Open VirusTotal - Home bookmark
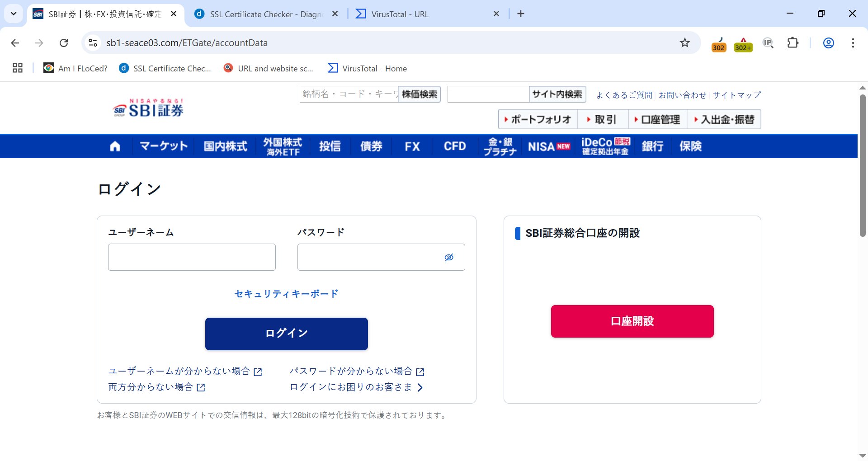The image size is (868, 461). (368, 68)
